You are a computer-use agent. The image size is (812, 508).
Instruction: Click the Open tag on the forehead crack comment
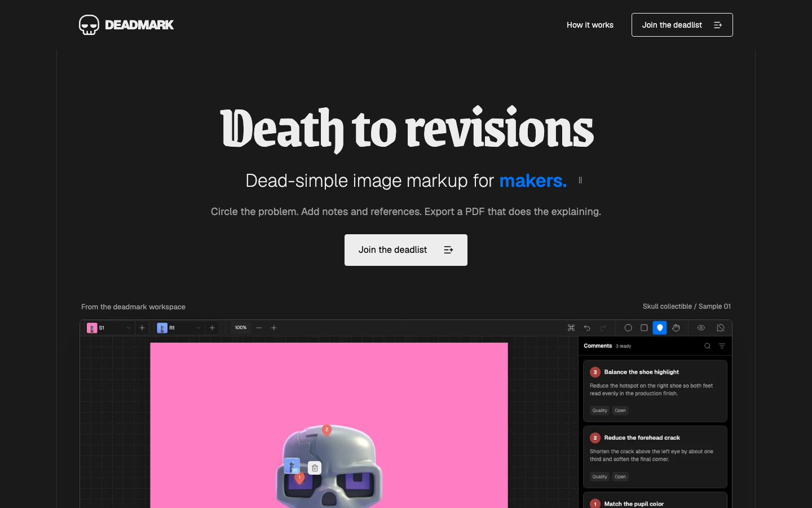tap(620, 477)
